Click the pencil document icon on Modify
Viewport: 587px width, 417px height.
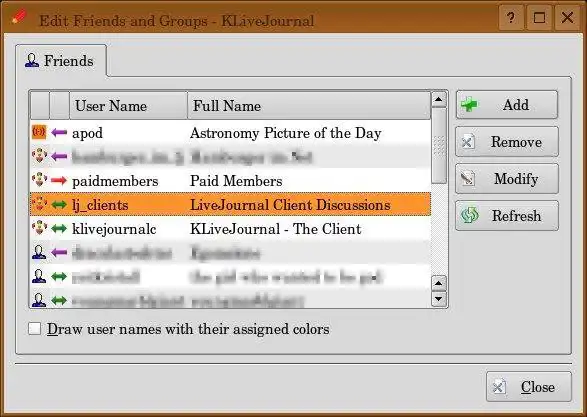pos(468,179)
